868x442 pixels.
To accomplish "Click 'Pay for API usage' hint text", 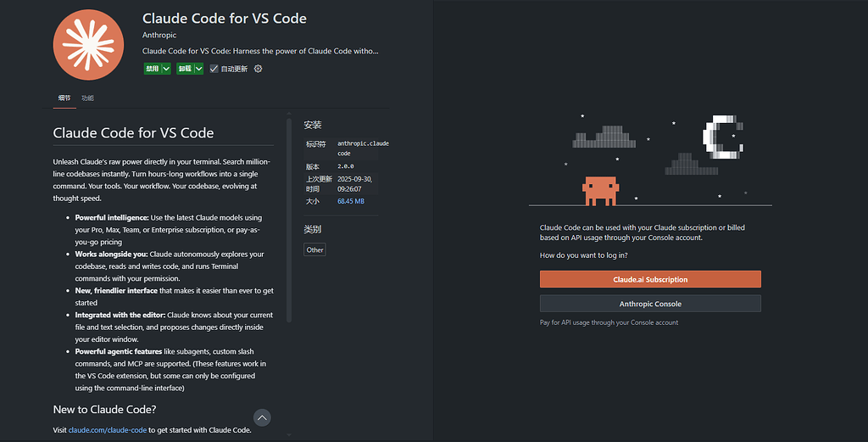I will point(609,322).
